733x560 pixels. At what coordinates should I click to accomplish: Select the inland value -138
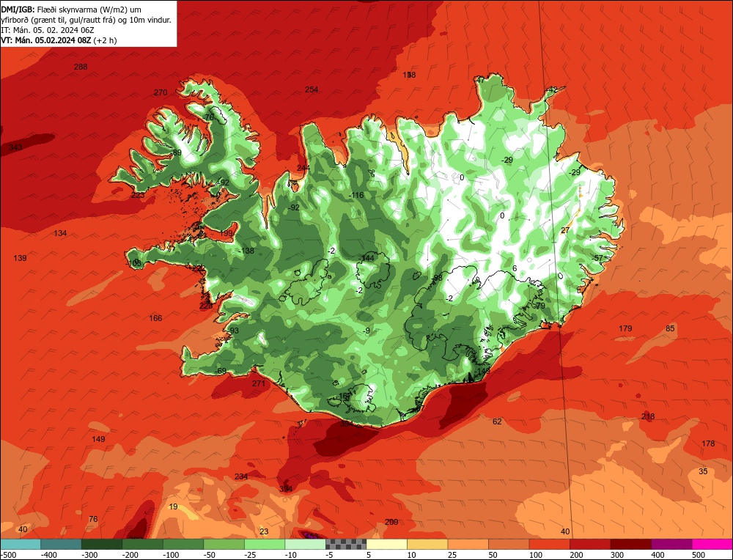[x=246, y=251]
